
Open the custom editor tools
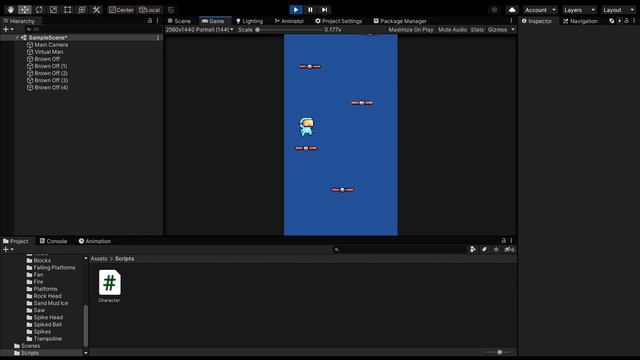(96, 9)
